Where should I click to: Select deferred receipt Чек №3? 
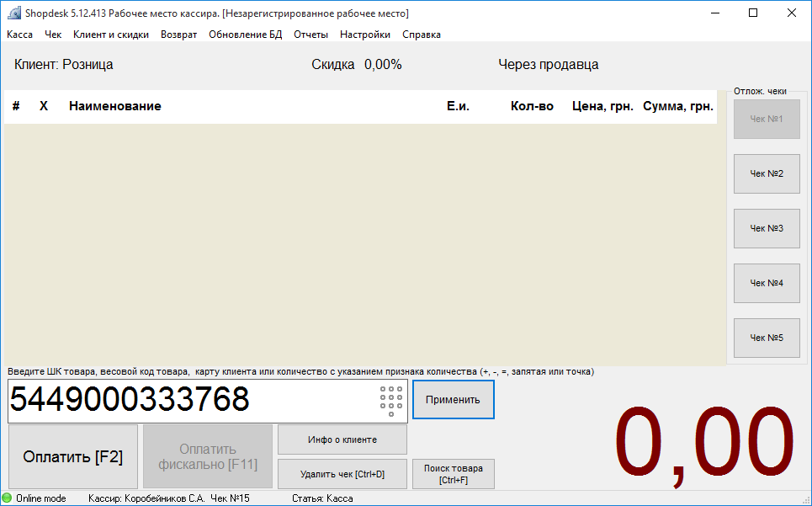click(767, 228)
